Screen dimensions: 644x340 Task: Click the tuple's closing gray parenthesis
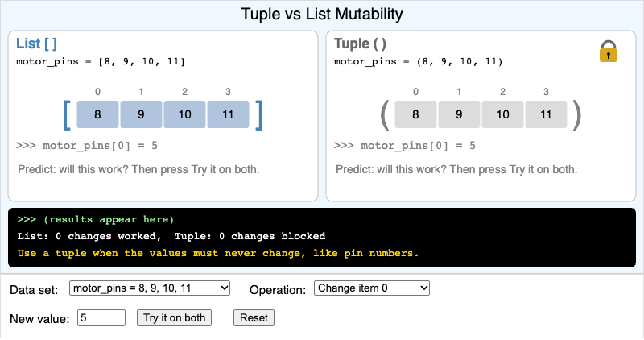[x=577, y=115]
